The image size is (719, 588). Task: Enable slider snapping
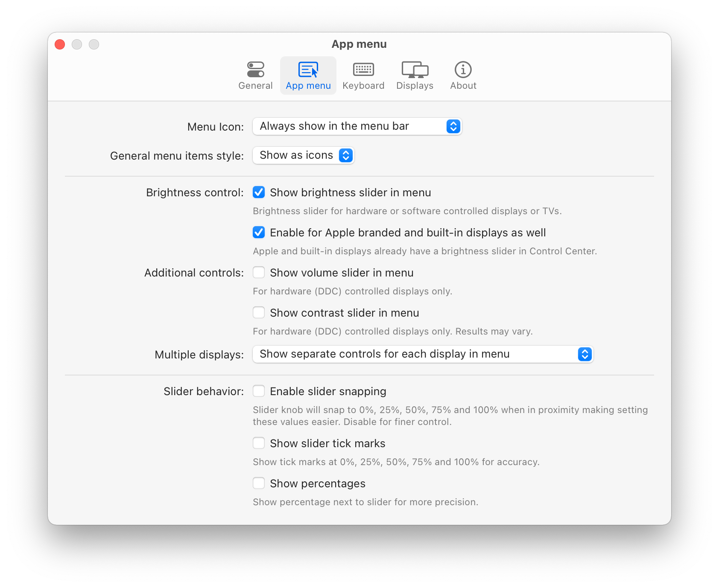tap(259, 391)
